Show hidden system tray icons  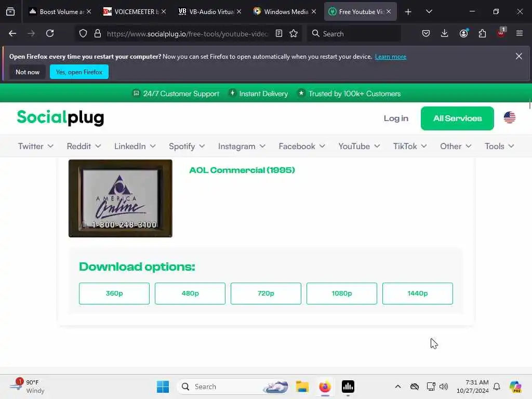coord(398,387)
